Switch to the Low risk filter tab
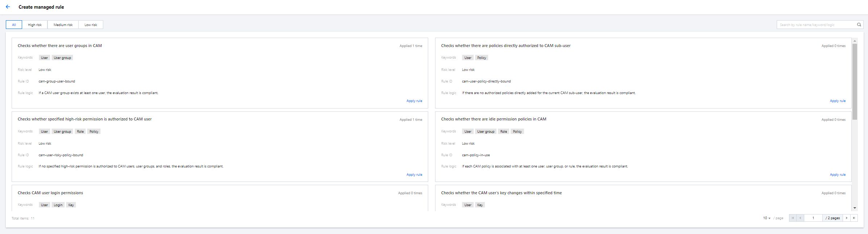 (91, 25)
